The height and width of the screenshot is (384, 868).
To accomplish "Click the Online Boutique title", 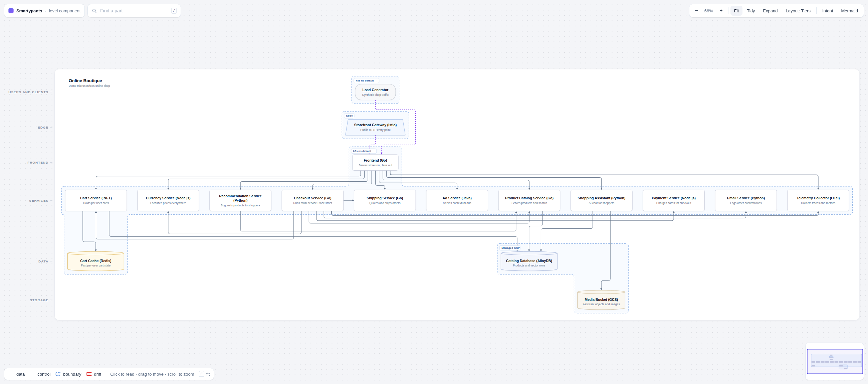I will 85,80.
